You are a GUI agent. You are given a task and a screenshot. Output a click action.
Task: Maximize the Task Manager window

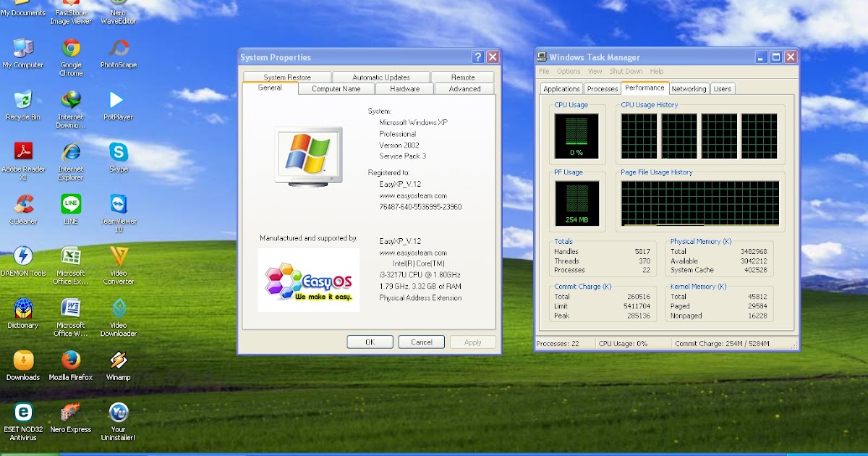click(776, 57)
